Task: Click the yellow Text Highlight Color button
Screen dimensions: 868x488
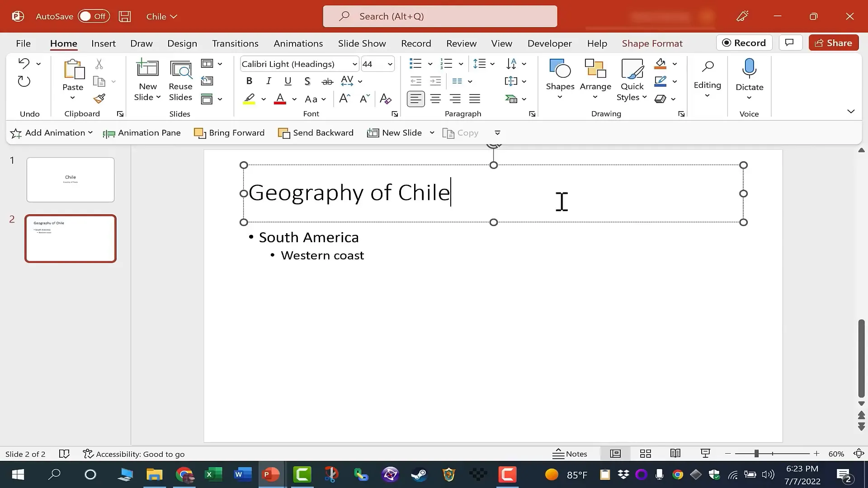Action: click(x=249, y=99)
